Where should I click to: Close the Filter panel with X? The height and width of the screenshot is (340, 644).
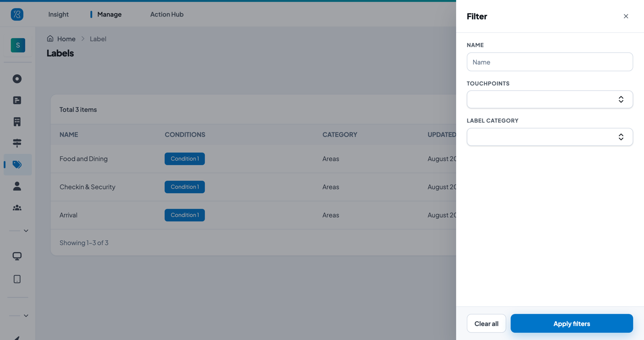click(x=626, y=16)
